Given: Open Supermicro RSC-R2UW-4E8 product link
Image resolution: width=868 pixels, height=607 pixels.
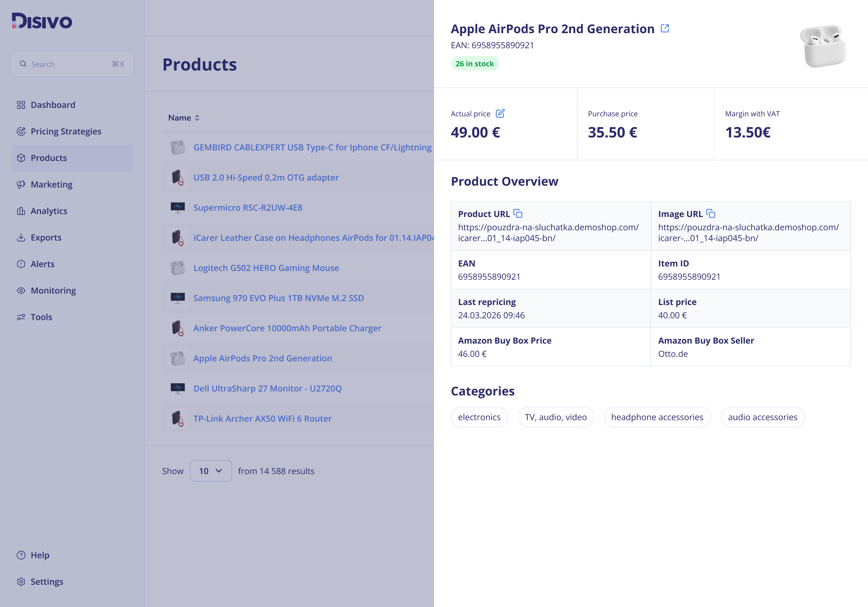Looking at the screenshot, I should [248, 207].
